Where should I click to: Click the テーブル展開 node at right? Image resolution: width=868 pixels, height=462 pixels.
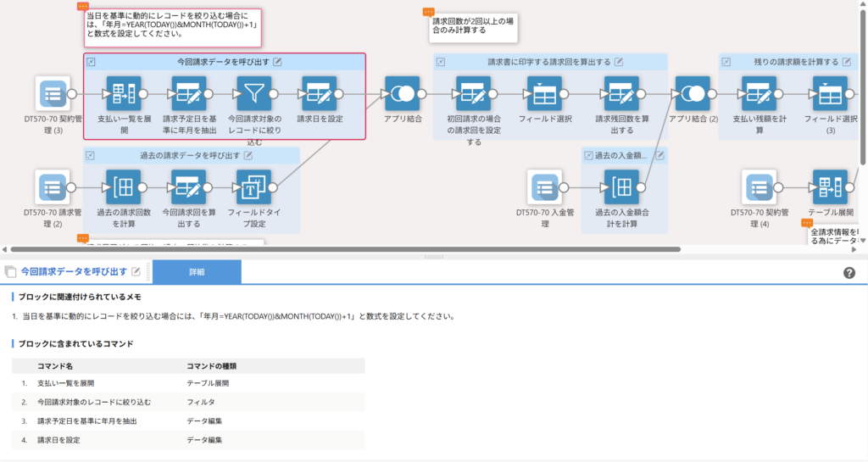830,187
